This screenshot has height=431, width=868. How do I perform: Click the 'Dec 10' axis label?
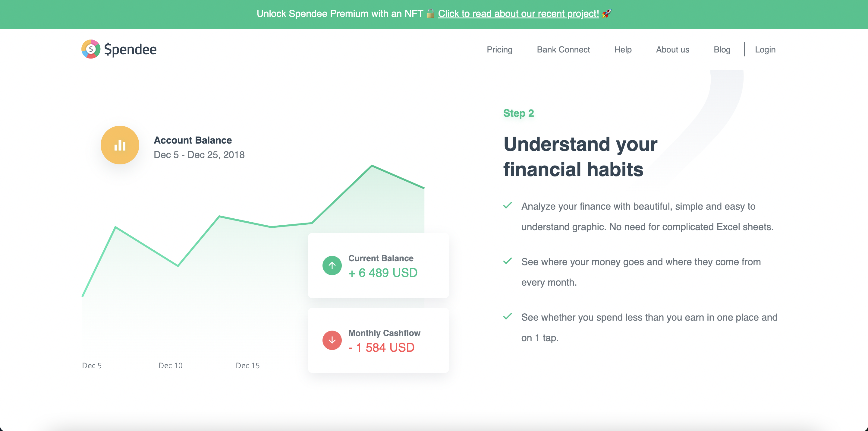171,366
